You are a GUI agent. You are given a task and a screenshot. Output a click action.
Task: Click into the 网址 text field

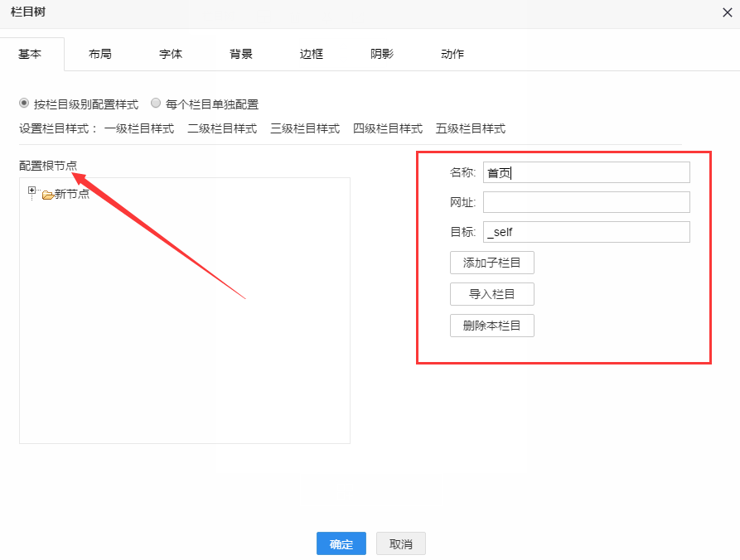coord(586,202)
